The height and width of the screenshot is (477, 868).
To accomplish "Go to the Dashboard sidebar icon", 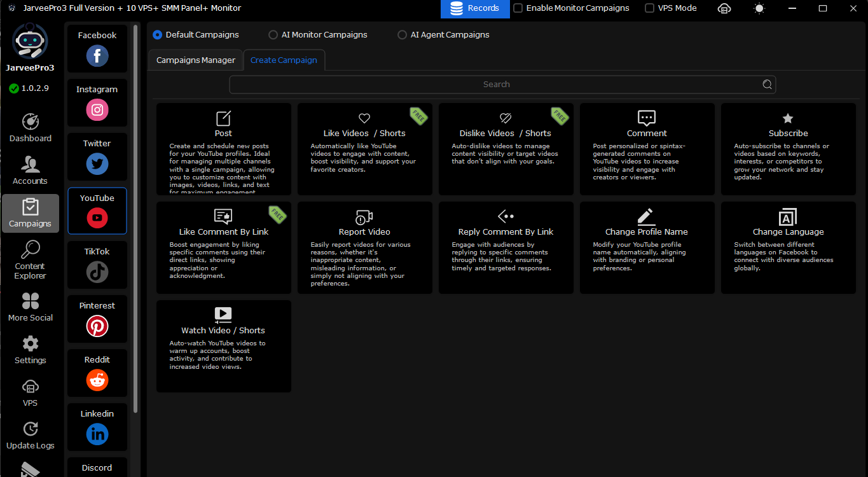I will tap(31, 122).
